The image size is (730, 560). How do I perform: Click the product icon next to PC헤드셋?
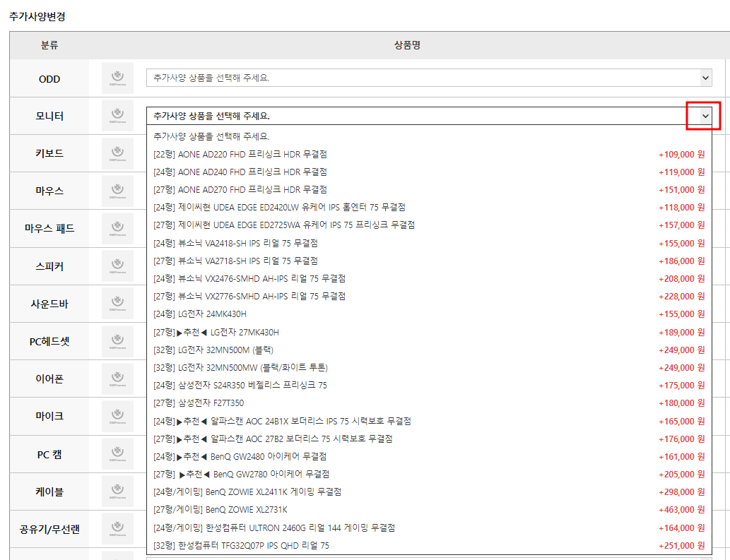pyautogui.click(x=117, y=341)
